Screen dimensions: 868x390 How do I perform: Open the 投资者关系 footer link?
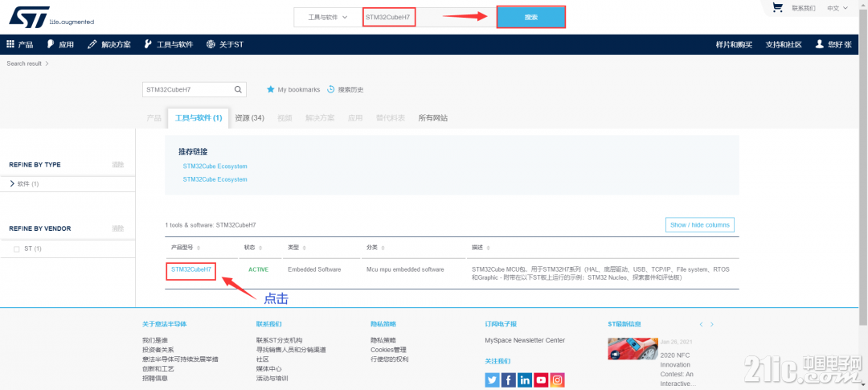coord(158,350)
